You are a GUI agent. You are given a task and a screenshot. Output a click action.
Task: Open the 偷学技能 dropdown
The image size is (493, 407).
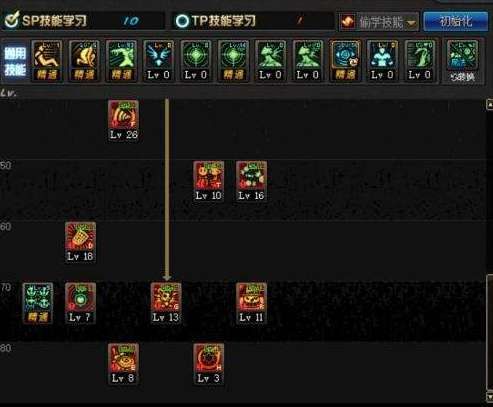coord(379,22)
